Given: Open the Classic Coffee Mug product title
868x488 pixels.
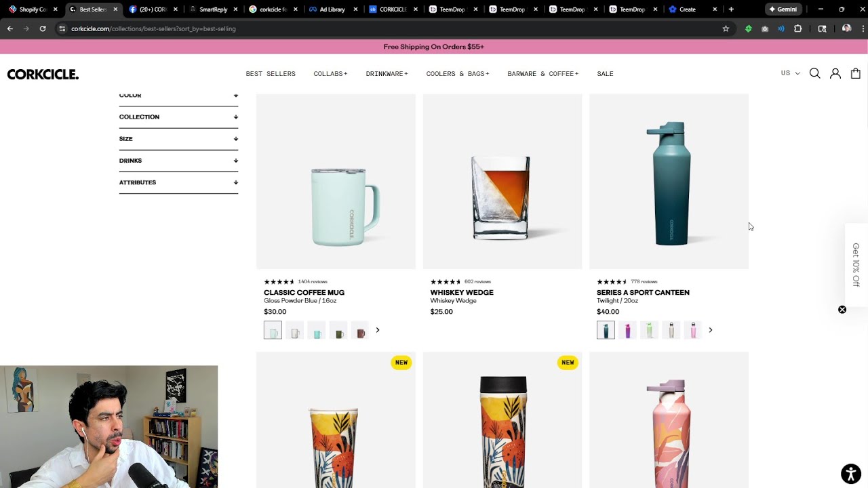Looking at the screenshot, I should coord(304,293).
